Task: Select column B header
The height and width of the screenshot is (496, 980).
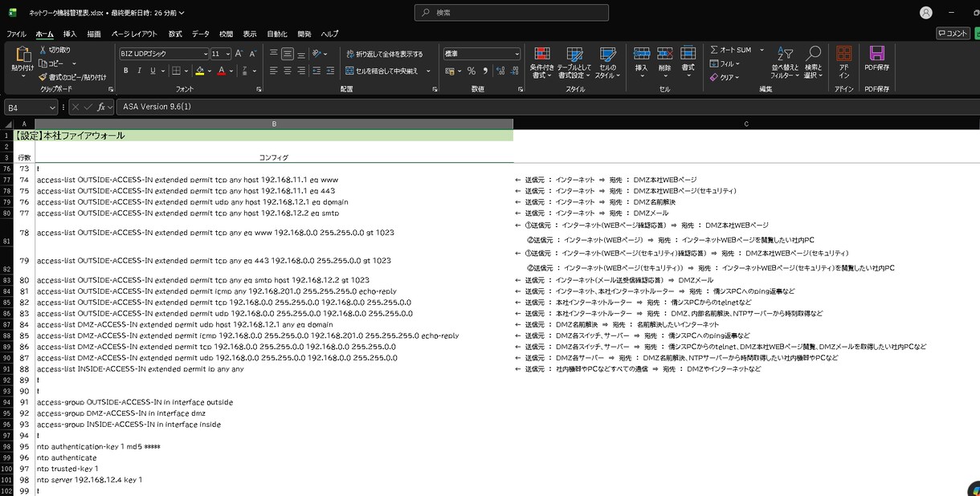Action: [x=274, y=124]
